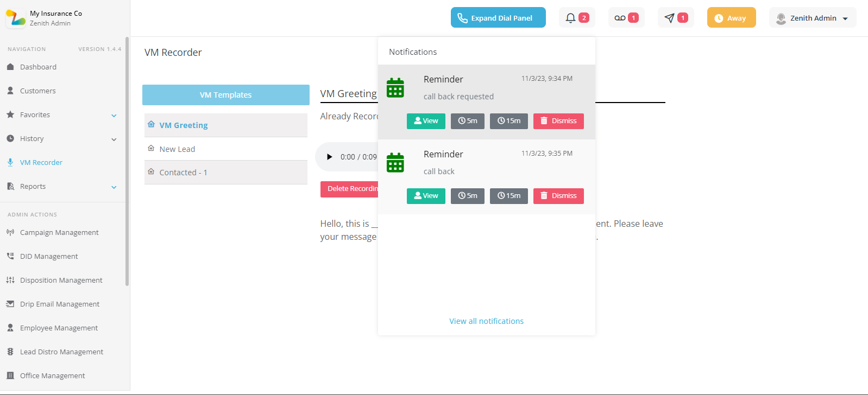
Task: Click the Employee Management person icon
Action: coord(10,328)
